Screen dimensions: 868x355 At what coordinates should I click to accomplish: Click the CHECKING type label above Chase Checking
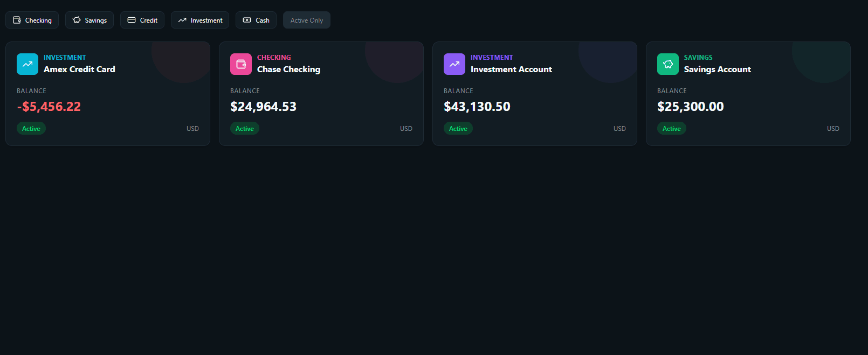(274, 57)
